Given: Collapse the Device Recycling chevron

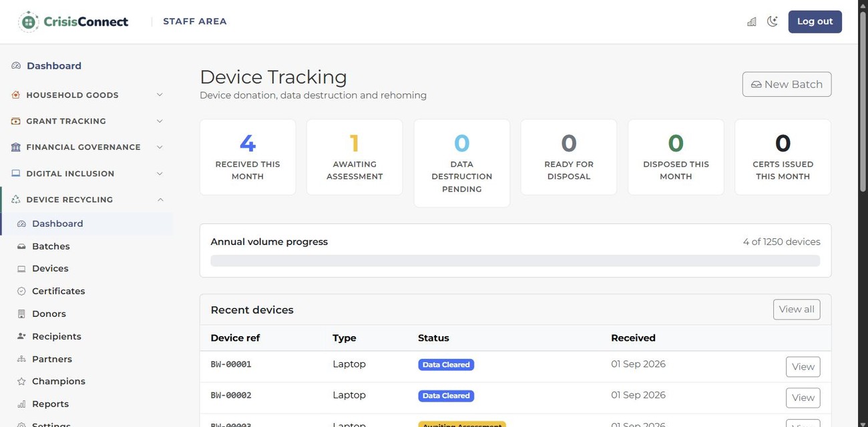Looking at the screenshot, I should point(160,199).
